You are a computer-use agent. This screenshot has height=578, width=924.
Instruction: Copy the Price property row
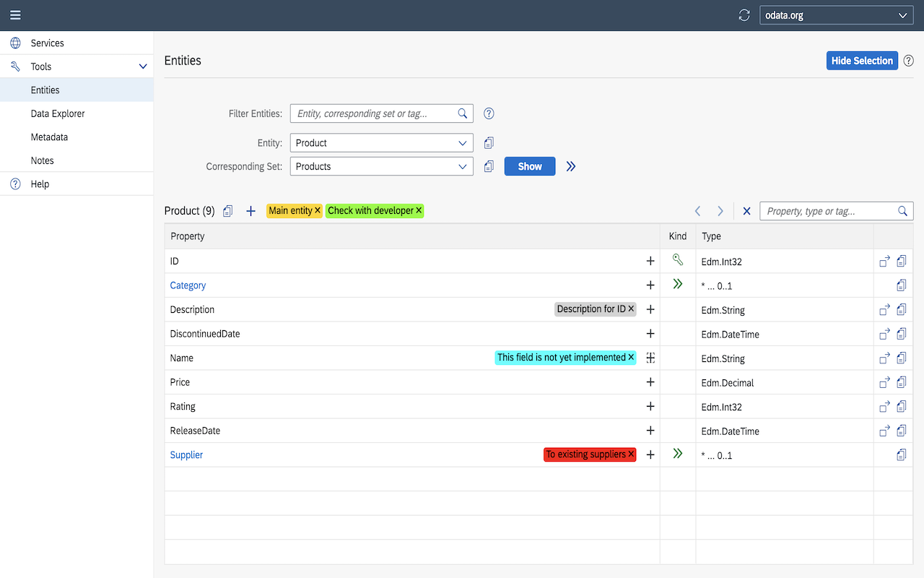[902, 382]
